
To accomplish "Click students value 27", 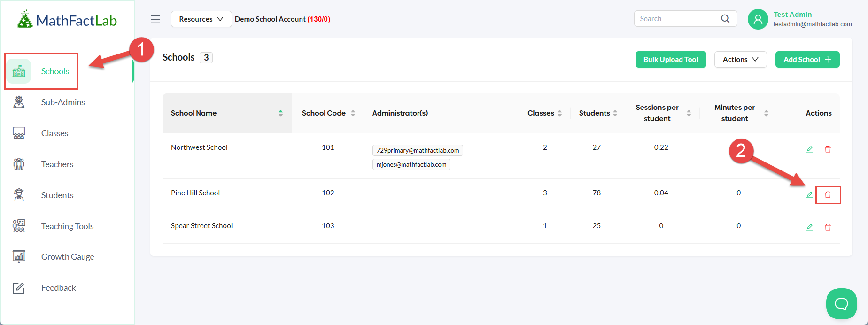I will point(597,147).
